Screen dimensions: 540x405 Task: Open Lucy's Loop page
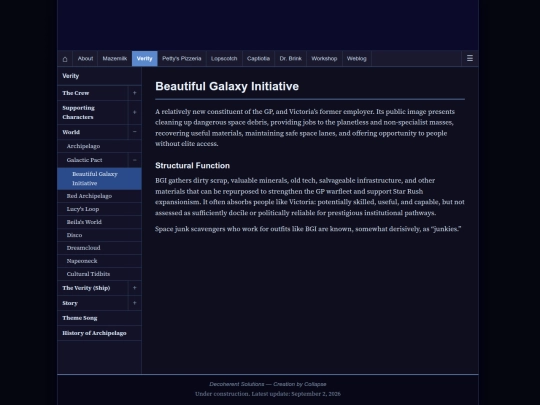click(99, 209)
